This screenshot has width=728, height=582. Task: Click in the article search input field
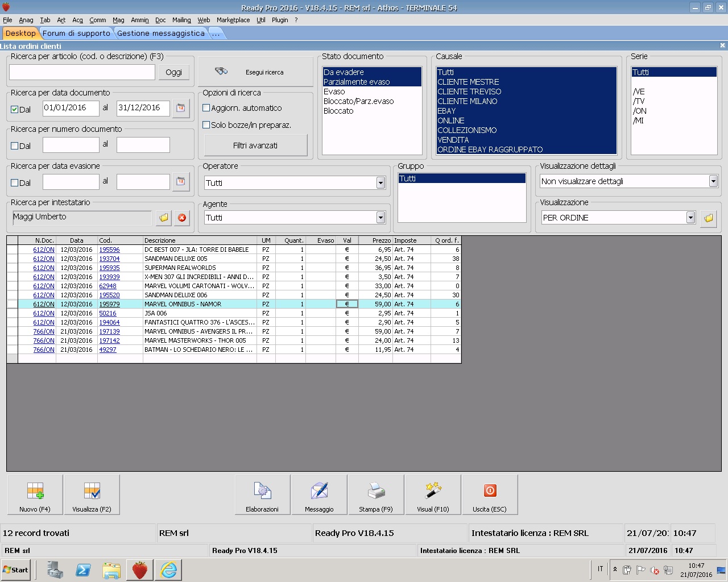point(82,72)
